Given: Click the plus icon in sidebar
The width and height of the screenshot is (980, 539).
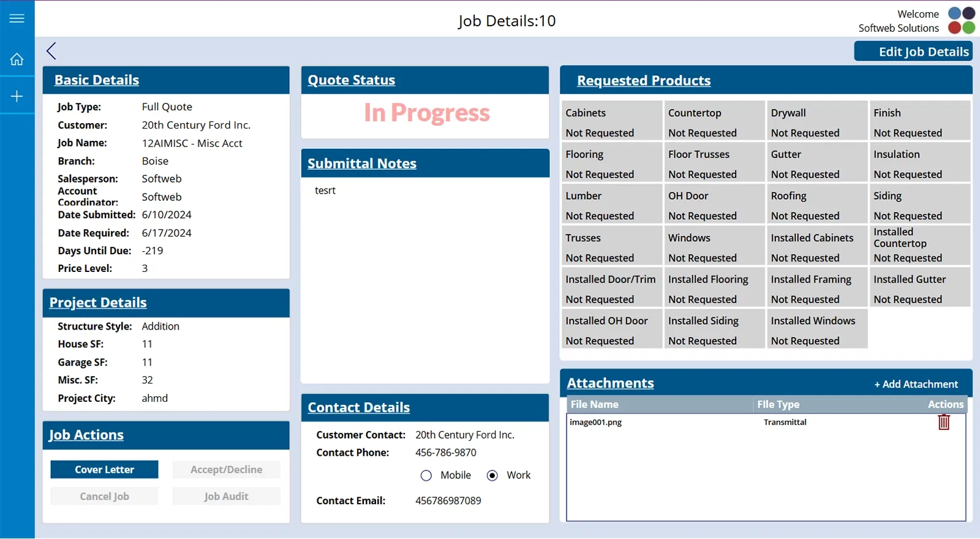Looking at the screenshot, I should pyautogui.click(x=17, y=96).
